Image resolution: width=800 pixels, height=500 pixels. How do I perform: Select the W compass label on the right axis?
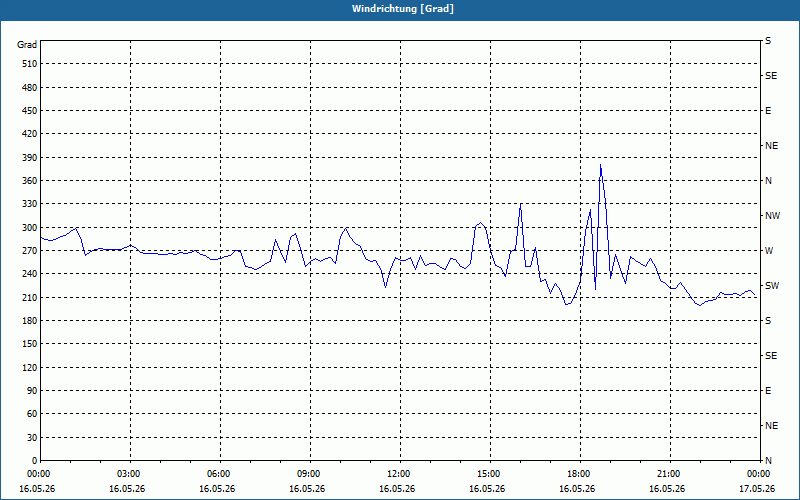(x=769, y=251)
